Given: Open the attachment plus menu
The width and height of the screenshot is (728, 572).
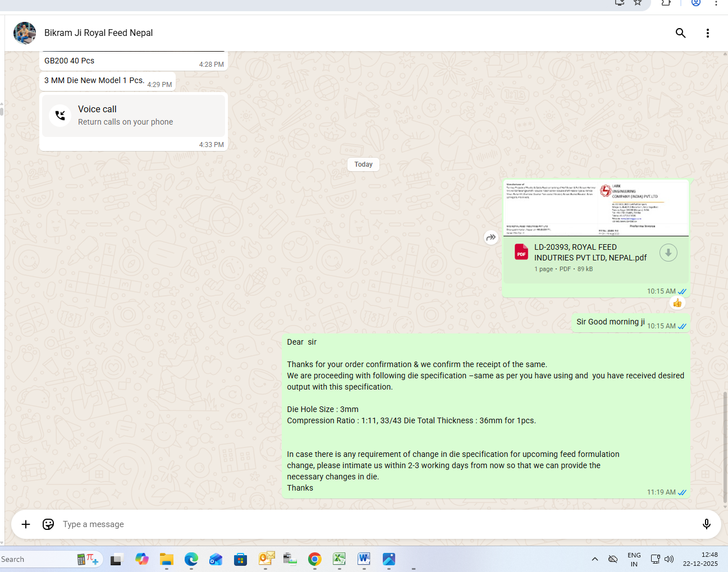Looking at the screenshot, I should (x=26, y=524).
